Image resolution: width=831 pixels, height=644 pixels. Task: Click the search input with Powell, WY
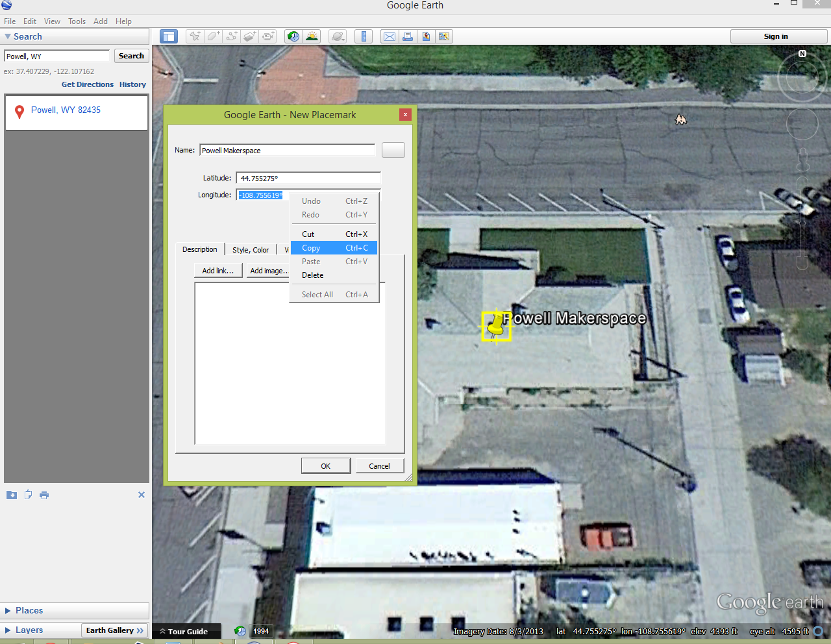coord(57,56)
